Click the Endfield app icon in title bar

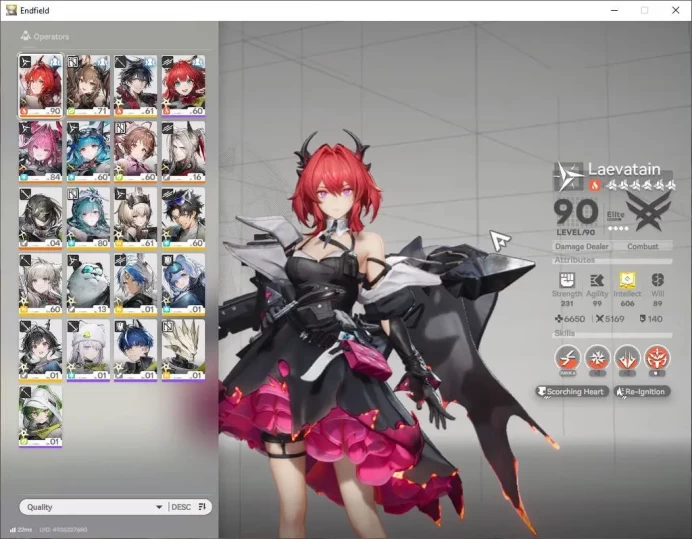11,10
